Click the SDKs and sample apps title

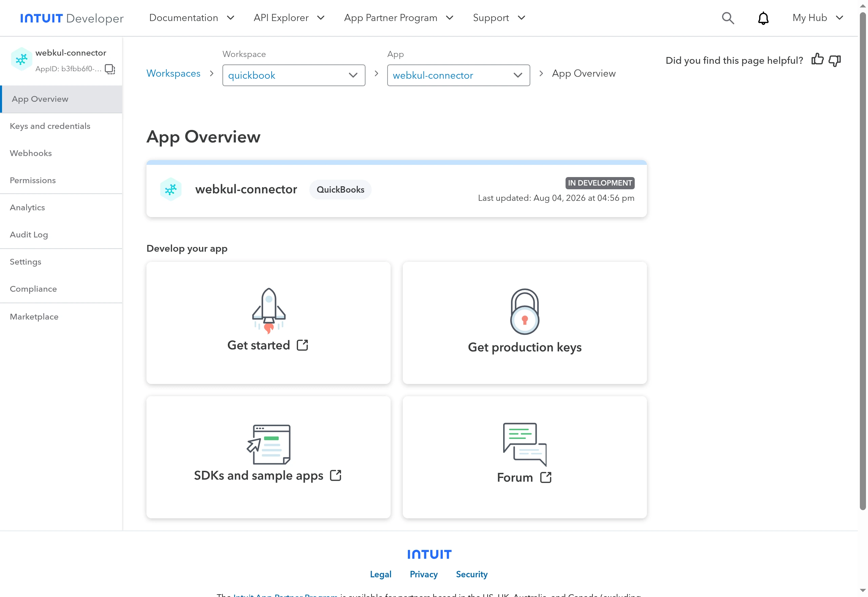point(259,475)
